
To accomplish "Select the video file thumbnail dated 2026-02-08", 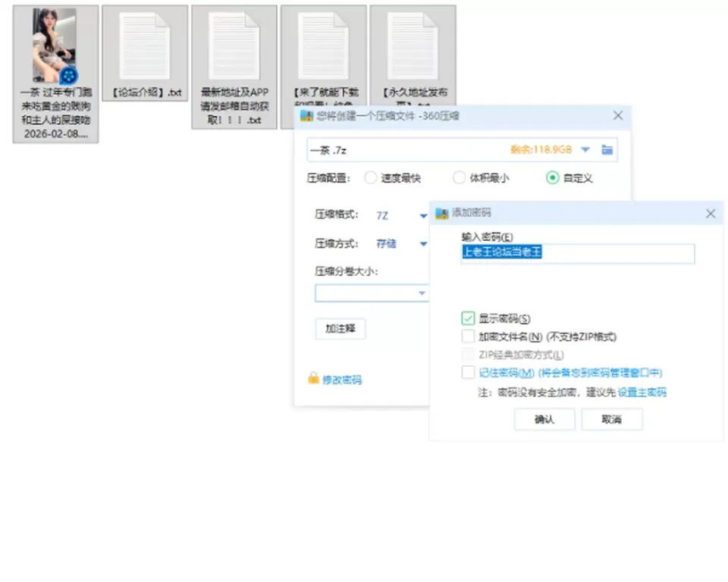I will pos(55,45).
